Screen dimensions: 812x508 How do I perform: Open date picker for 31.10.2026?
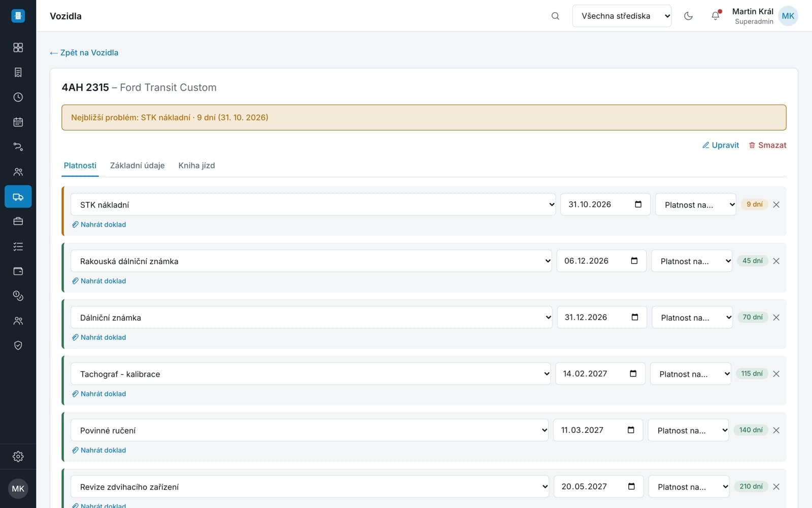pyautogui.click(x=638, y=204)
